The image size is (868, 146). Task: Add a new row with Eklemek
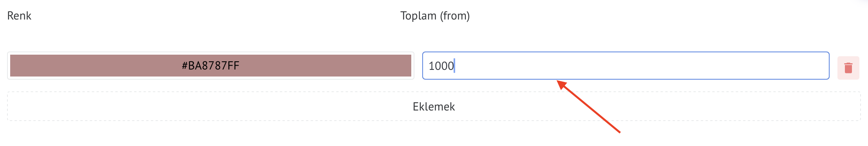pyautogui.click(x=434, y=106)
